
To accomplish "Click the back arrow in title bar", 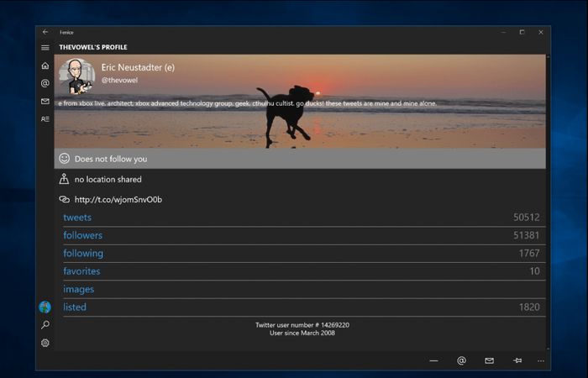I will [45, 32].
